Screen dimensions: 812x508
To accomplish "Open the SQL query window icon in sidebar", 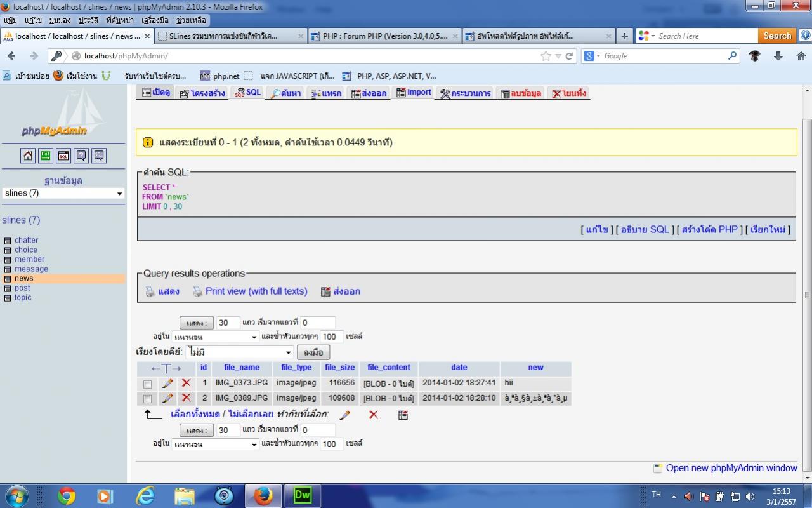I will pos(63,156).
